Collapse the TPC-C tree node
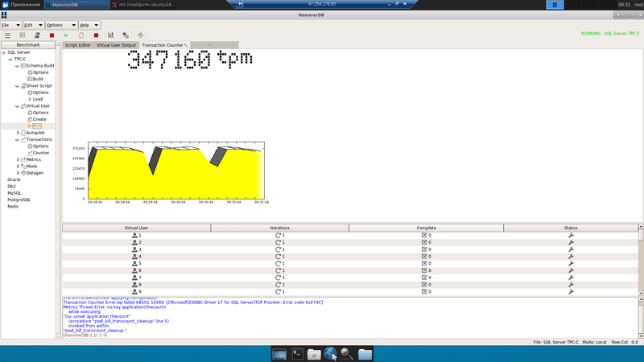This screenshot has width=644, height=362. point(10,59)
